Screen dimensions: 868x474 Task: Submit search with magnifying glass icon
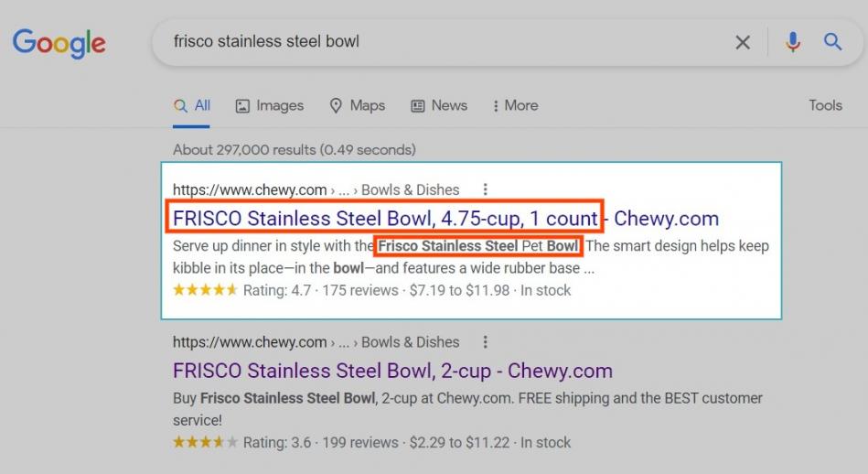coord(832,41)
